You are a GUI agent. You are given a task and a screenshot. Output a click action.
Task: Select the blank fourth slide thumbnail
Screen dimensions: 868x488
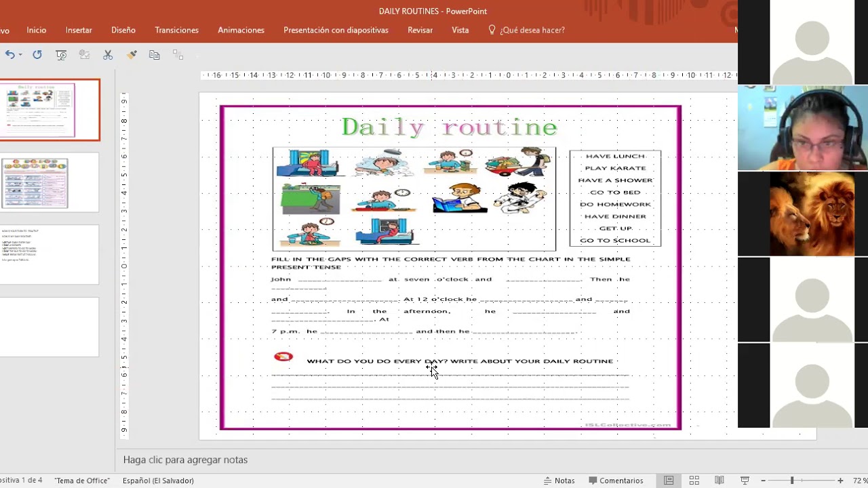(50, 327)
